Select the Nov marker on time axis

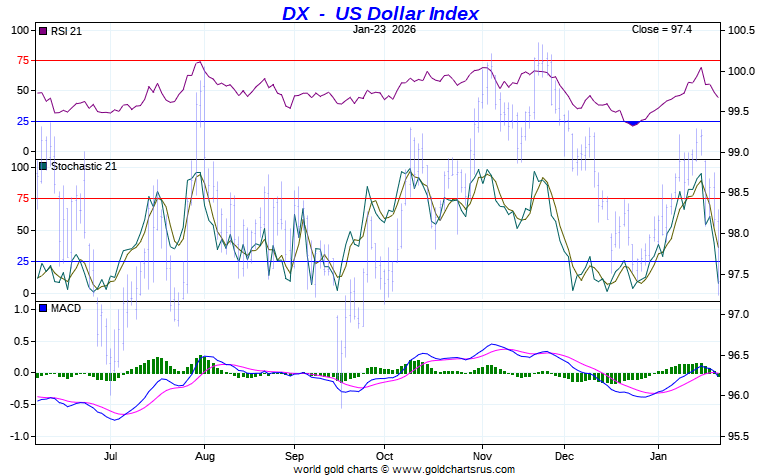coord(481,453)
